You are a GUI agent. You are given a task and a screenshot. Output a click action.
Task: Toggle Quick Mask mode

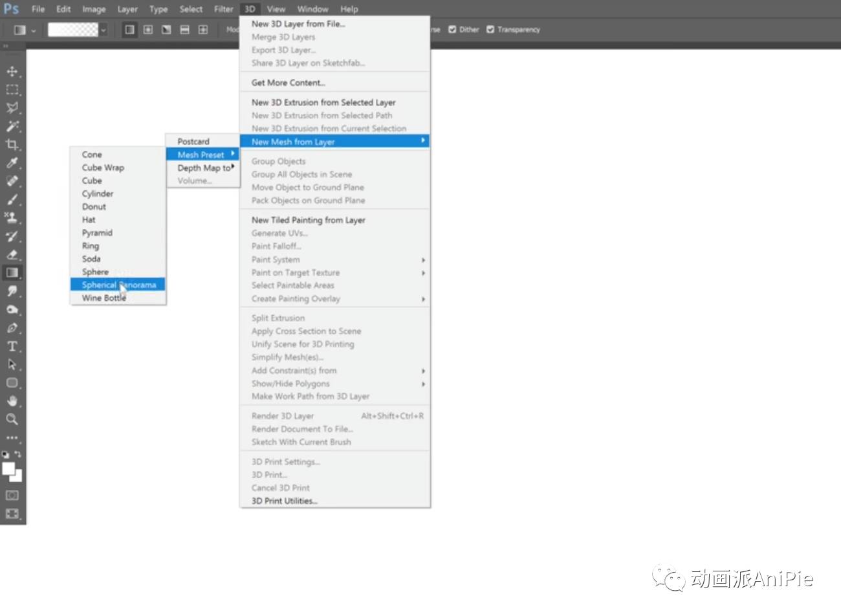12,495
